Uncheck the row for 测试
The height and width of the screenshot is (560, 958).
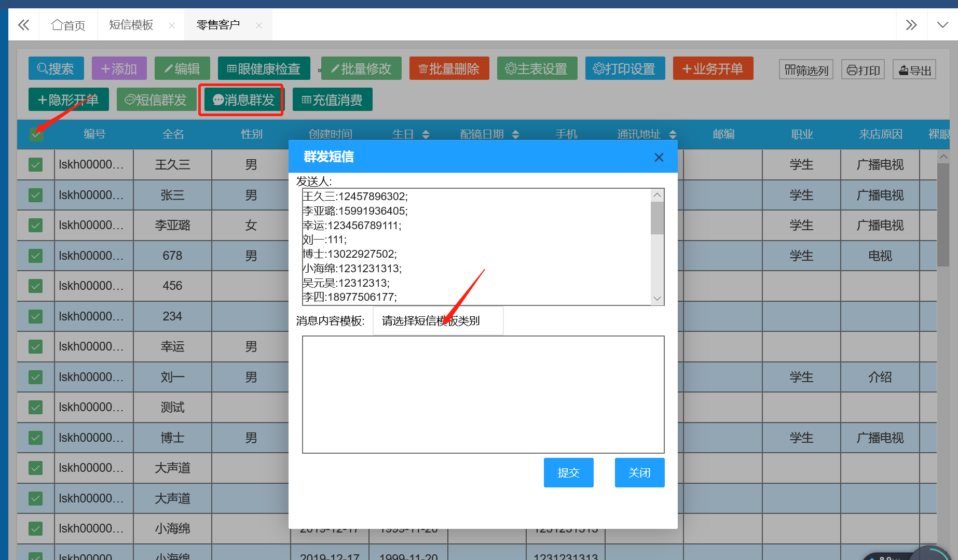36,407
